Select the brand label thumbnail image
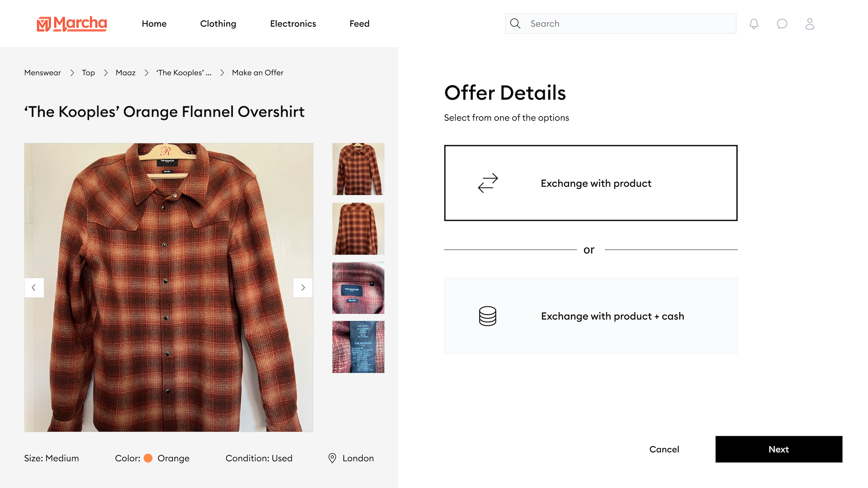 pyautogui.click(x=358, y=288)
